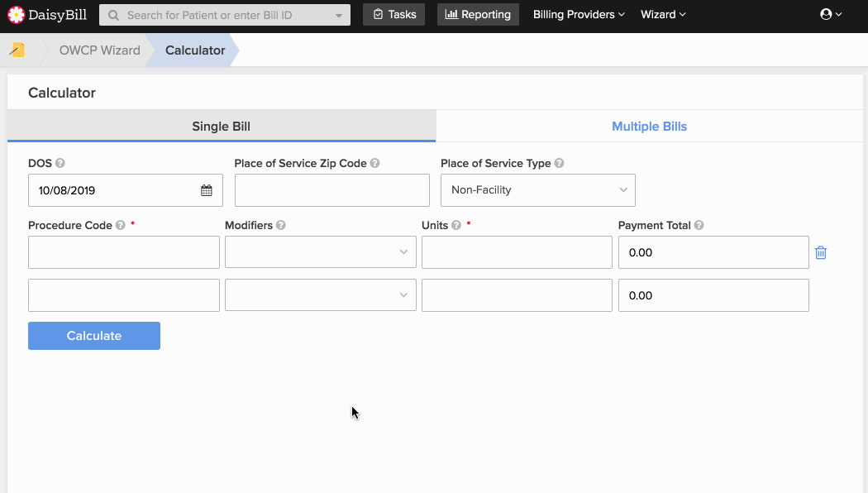This screenshot has height=493, width=868.
Task: Click the DOS date field
Action: click(x=126, y=190)
